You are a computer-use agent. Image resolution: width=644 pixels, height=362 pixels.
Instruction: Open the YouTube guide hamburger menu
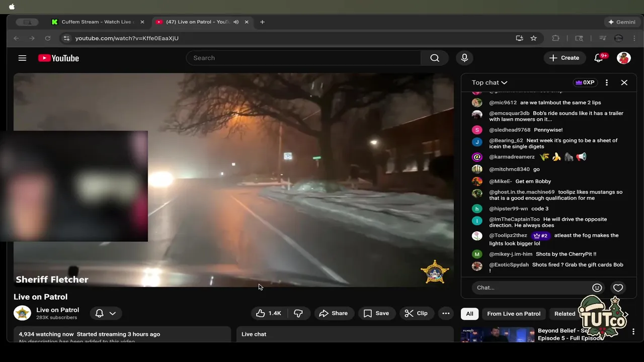pos(22,58)
